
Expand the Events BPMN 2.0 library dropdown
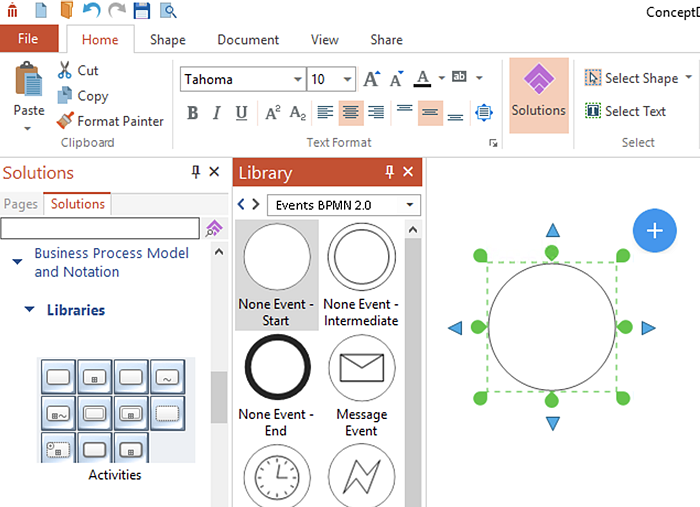[x=409, y=205]
